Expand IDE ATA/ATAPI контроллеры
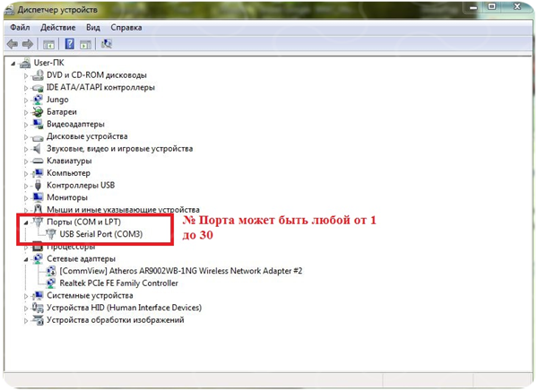This screenshot has height=392, width=538. [x=26, y=88]
